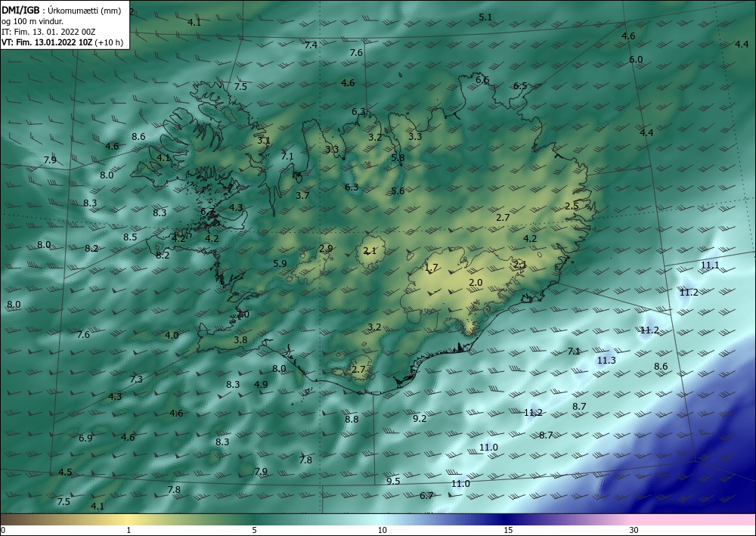The height and width of the screenshot is (536, 756).
Task: Select the 9.5 value on the map
Action: (x=393, y=481)
